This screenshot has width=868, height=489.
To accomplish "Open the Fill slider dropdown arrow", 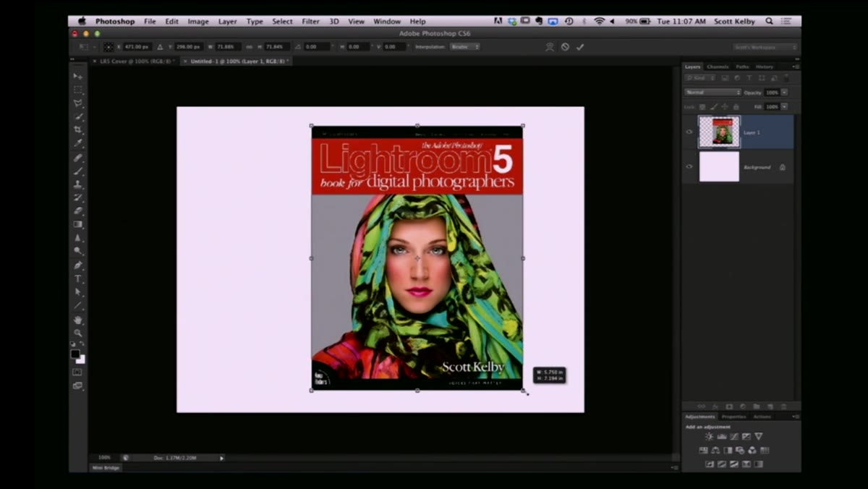I will 784,106.
